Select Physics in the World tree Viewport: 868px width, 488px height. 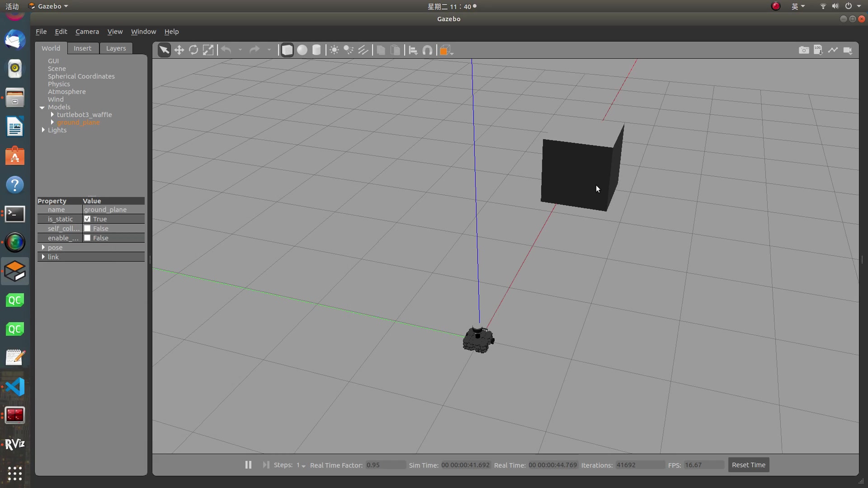click(x=59, y=84)
